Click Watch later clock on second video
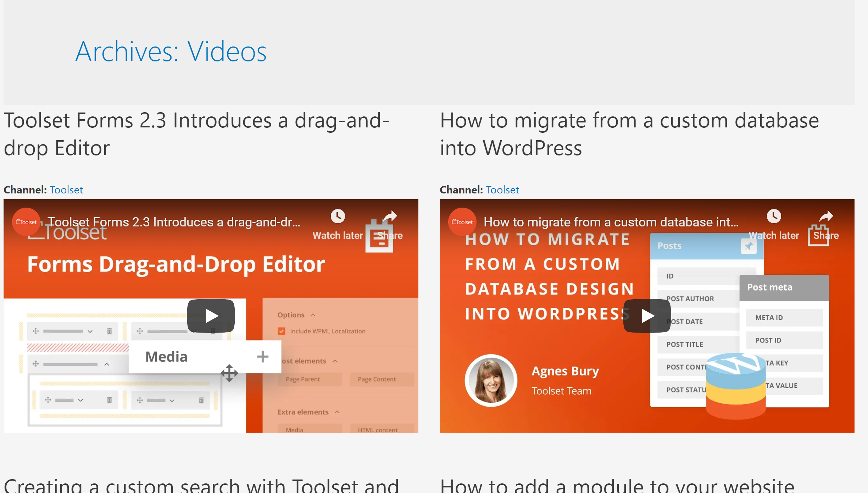The image size is (868, 493). [x=774, y=216]
